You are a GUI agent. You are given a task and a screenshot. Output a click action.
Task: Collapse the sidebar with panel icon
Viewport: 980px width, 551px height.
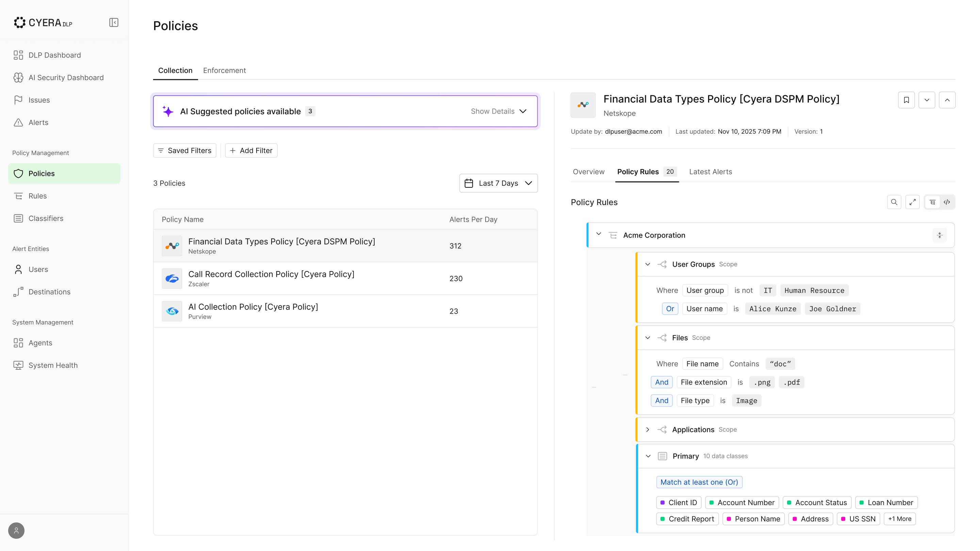[x=114, y=23]
